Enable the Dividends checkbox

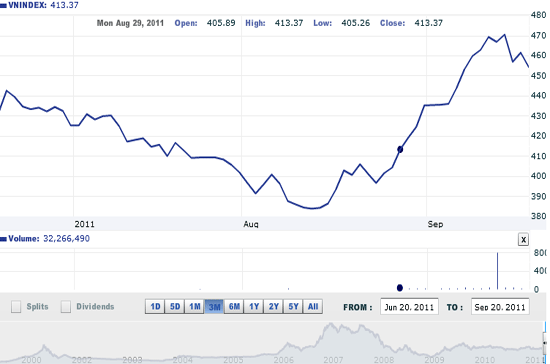pos(66,306)
